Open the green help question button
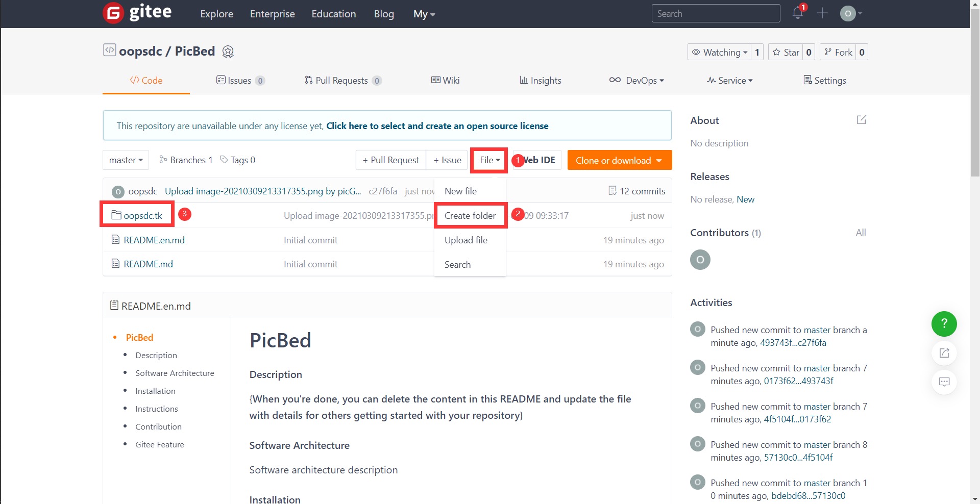 pyautogui.click(x=944, y=324)
